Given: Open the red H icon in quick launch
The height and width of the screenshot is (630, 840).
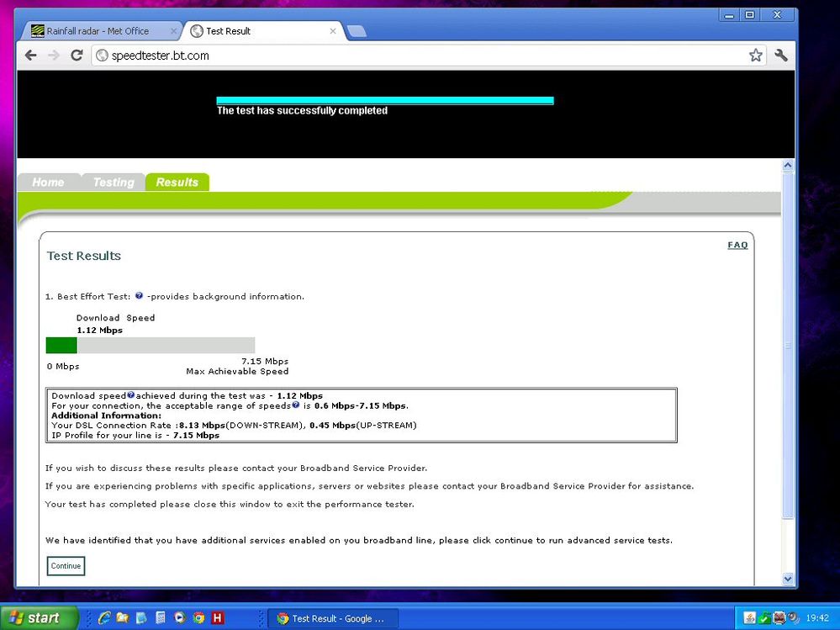Looking at the screenshot, I should (x=218, y=617).
